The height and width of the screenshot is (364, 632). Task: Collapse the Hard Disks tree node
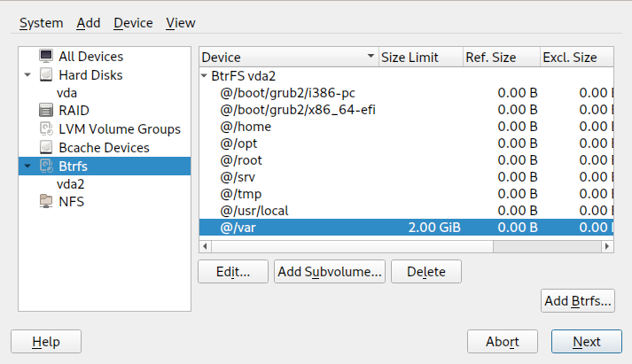(27, 75)
